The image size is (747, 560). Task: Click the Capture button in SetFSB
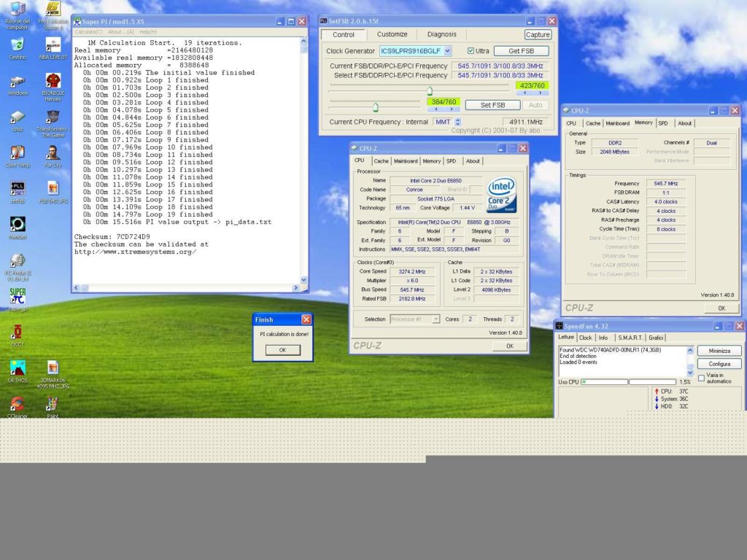[x=538, y=35]
